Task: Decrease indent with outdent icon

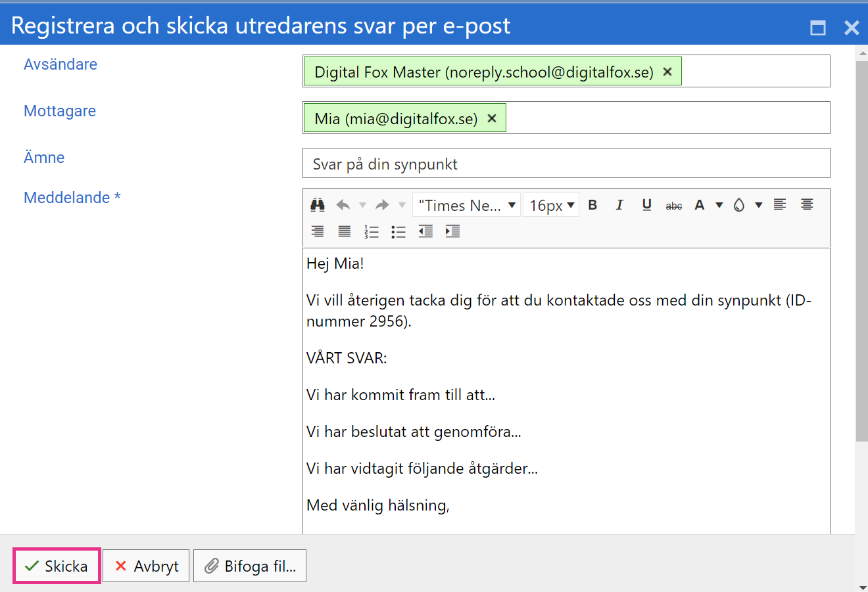Action: 425,231
